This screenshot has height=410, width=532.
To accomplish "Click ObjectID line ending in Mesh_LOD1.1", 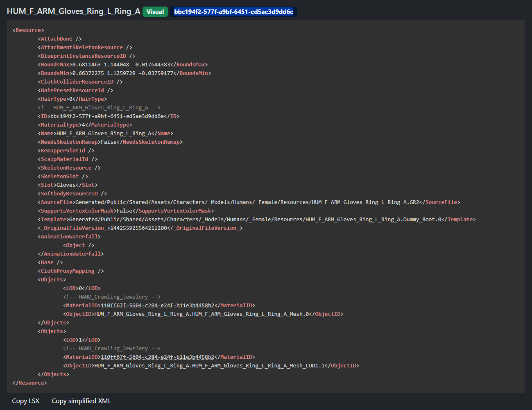I will (x=211, y=365).
